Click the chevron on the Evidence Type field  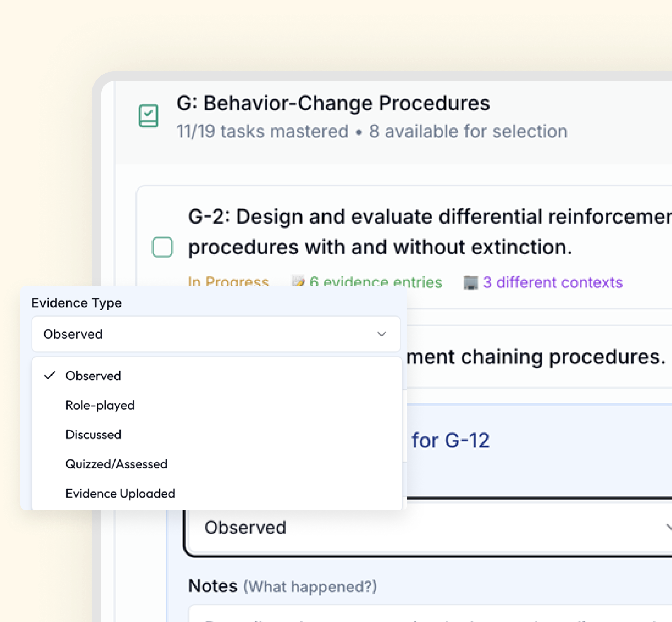click(381, 334)
